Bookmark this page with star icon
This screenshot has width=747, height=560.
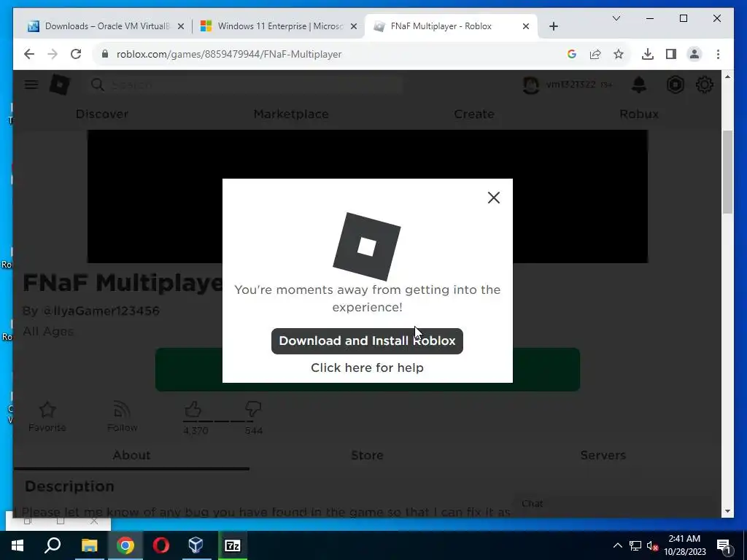click(619, 54)
